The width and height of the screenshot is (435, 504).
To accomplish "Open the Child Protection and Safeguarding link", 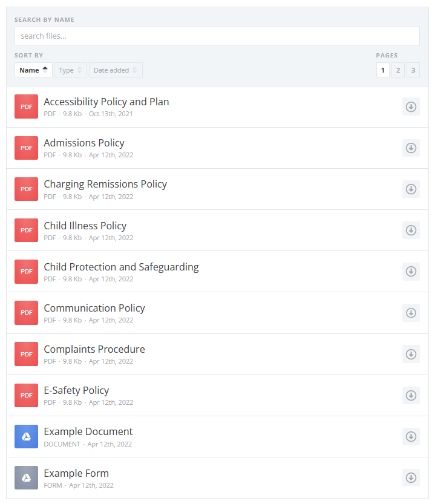I will point(121,267).
